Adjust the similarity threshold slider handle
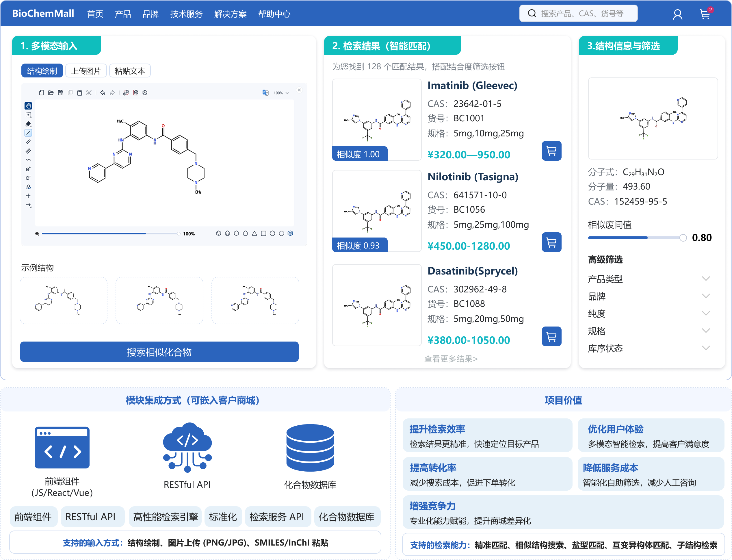Viewport: 732px width, 560px height. click(x=683, y=238)
